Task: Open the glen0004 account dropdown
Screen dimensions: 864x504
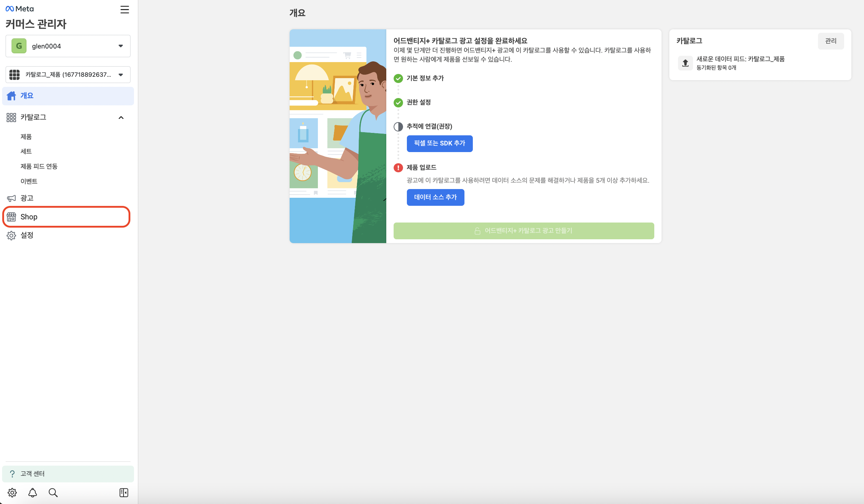Action: 68,46
